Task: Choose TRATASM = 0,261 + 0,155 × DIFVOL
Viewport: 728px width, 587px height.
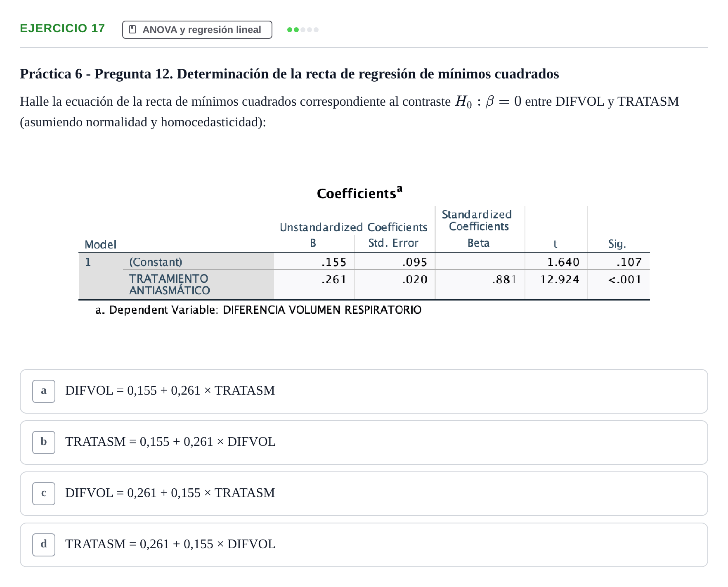Action: 364,545
